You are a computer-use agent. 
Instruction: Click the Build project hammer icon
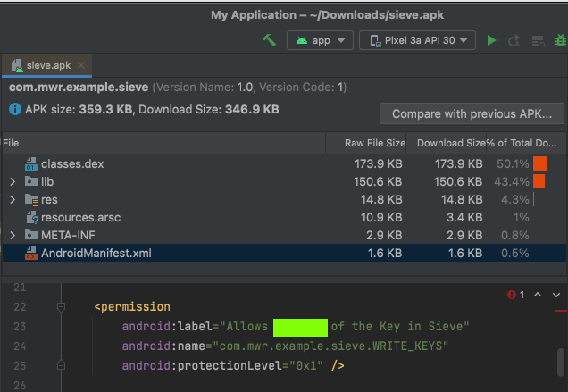pyautogui.click(x=270, y=40)
